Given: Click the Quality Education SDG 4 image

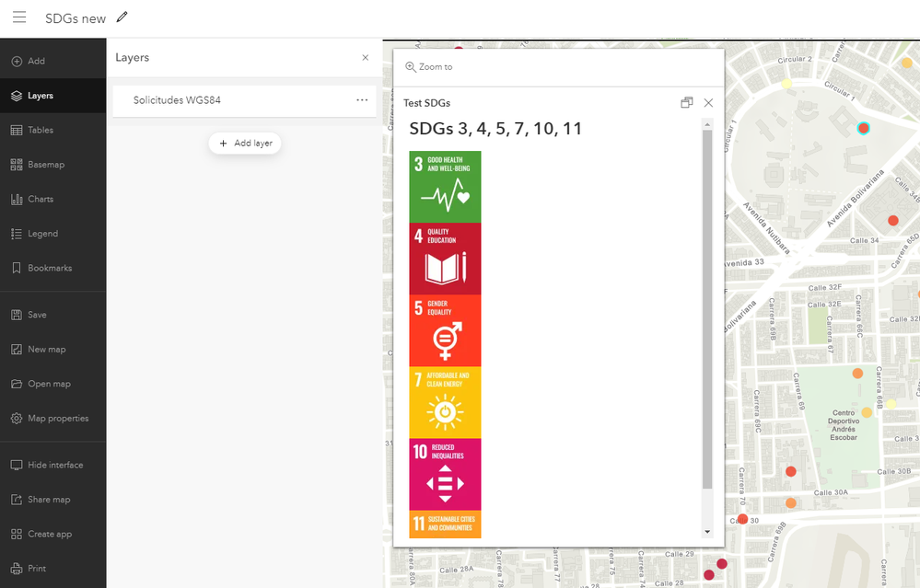Looking at the screenshot, I should click(445, 259).
